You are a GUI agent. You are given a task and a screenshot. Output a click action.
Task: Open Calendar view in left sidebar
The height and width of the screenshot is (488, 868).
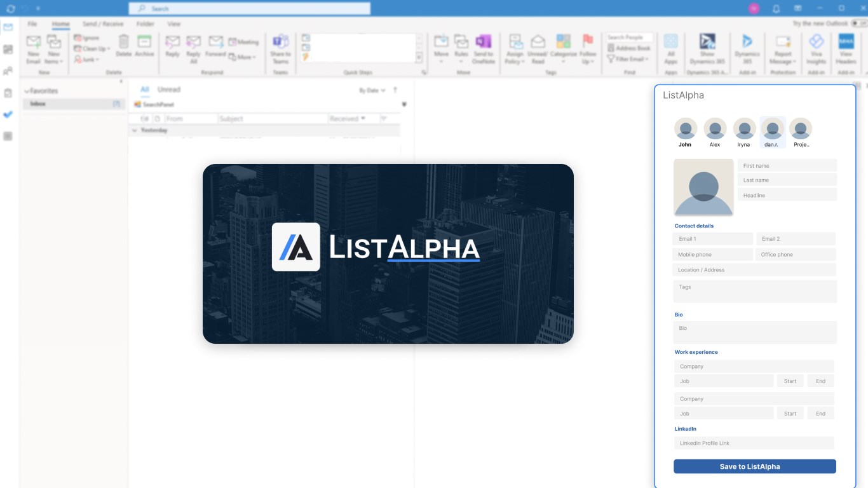click(x=8, y=49)
